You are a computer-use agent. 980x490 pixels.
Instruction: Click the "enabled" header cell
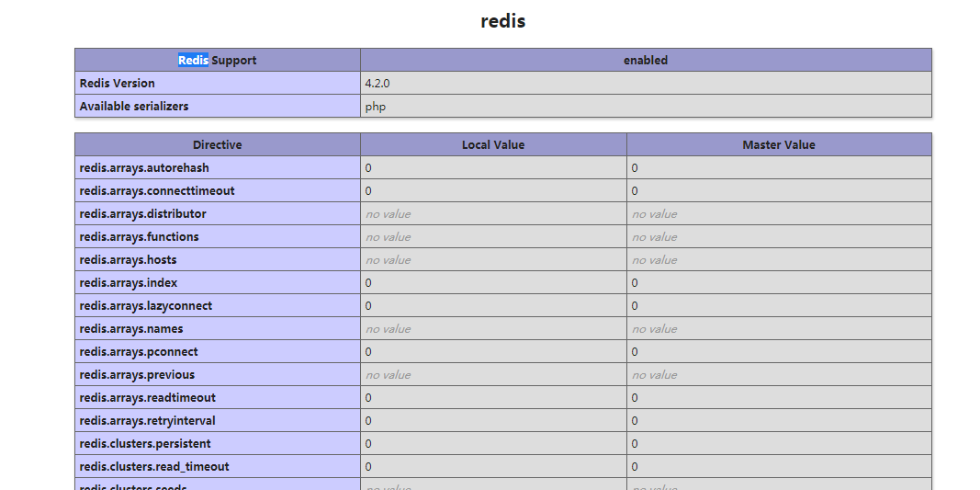(646, 60)
